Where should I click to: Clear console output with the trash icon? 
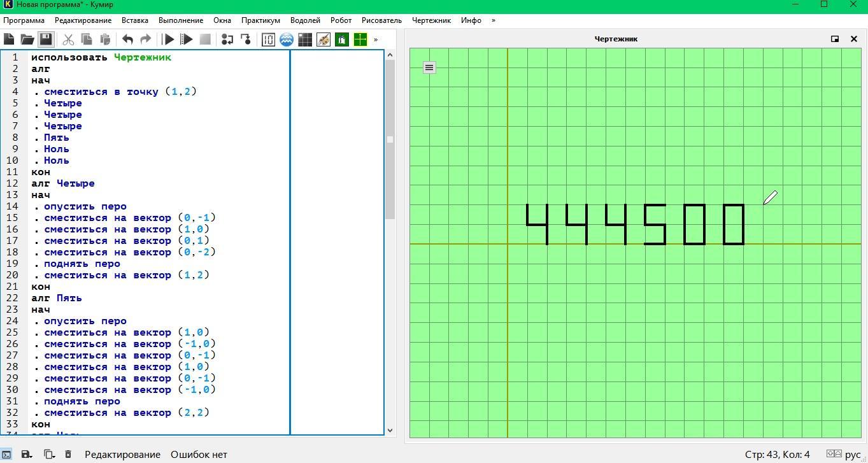[x=68, y=454]
